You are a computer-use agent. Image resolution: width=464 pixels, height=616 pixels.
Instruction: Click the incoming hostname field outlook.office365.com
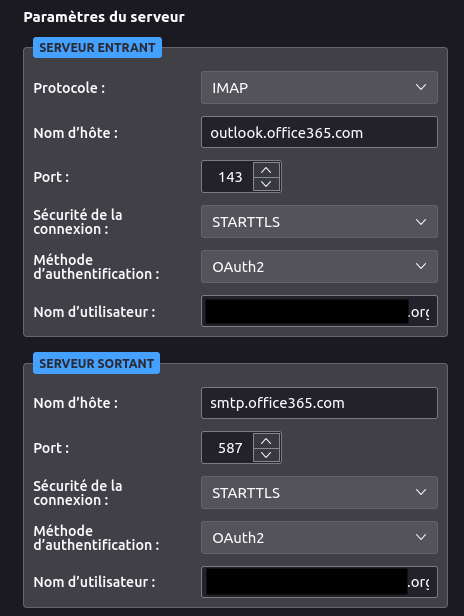point(319,132)
